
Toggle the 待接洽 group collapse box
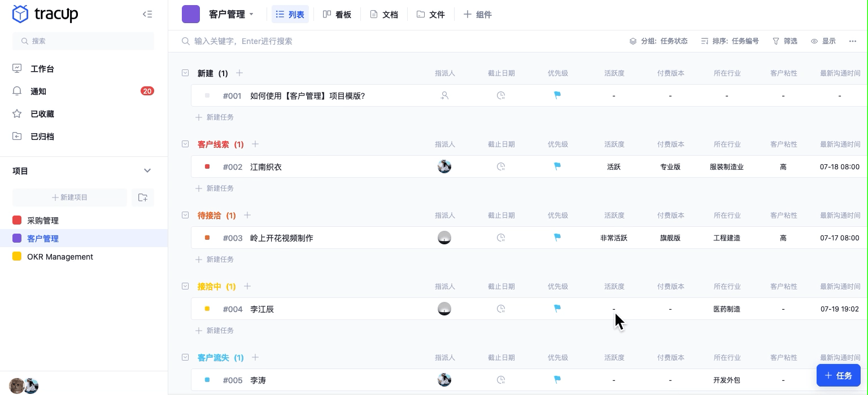pyautogui.click(x=185, y=215)
